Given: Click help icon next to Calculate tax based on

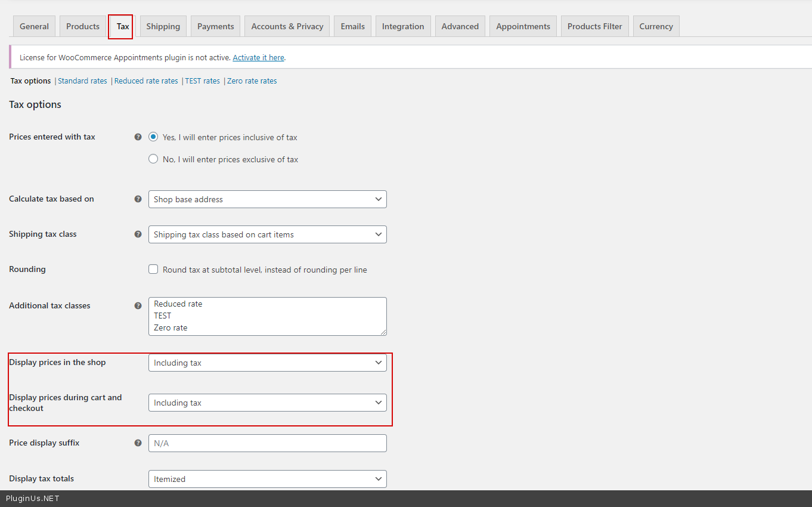Looking at the screenshot, I should click(x=138, y=199).
